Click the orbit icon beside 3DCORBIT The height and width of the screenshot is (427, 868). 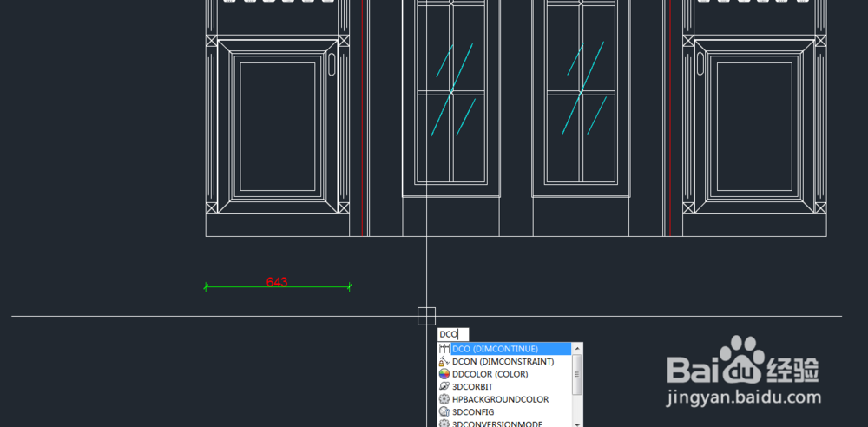point(444,387)
